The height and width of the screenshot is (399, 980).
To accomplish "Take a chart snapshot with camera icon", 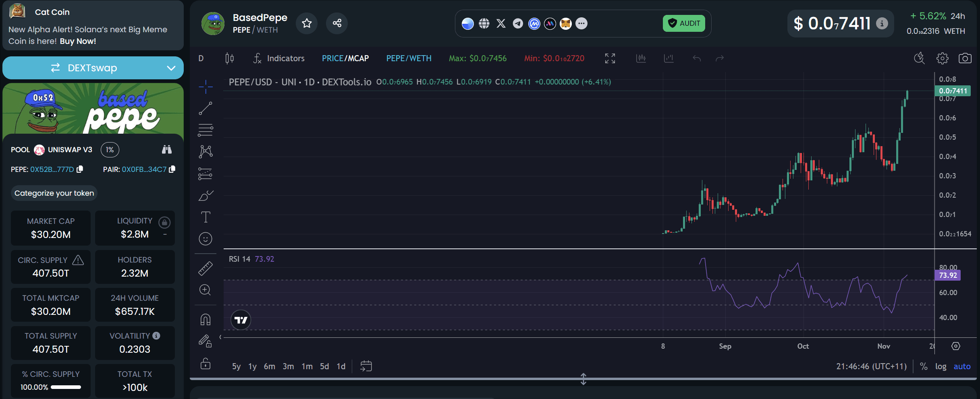I will (x=965, y=58).
